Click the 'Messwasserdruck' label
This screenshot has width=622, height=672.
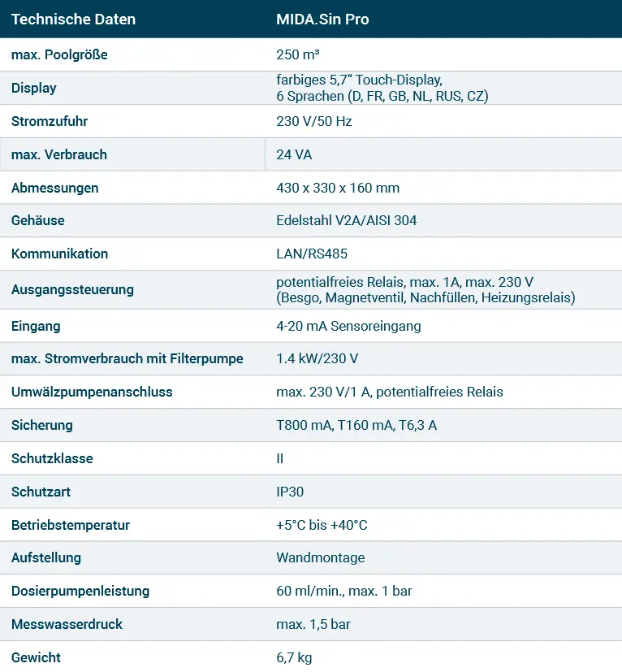click(x=67, y=624)
